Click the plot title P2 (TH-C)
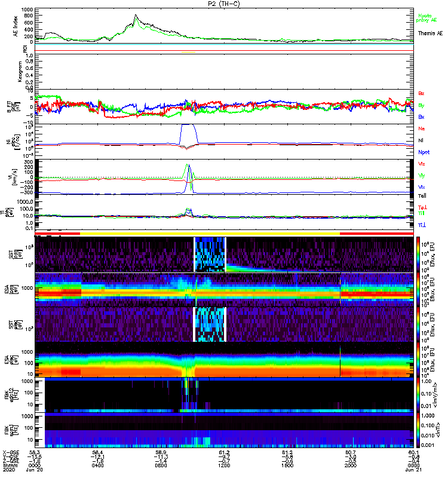Image resolution: width=448 pixels, height=478 pixels. pos(224,4)
